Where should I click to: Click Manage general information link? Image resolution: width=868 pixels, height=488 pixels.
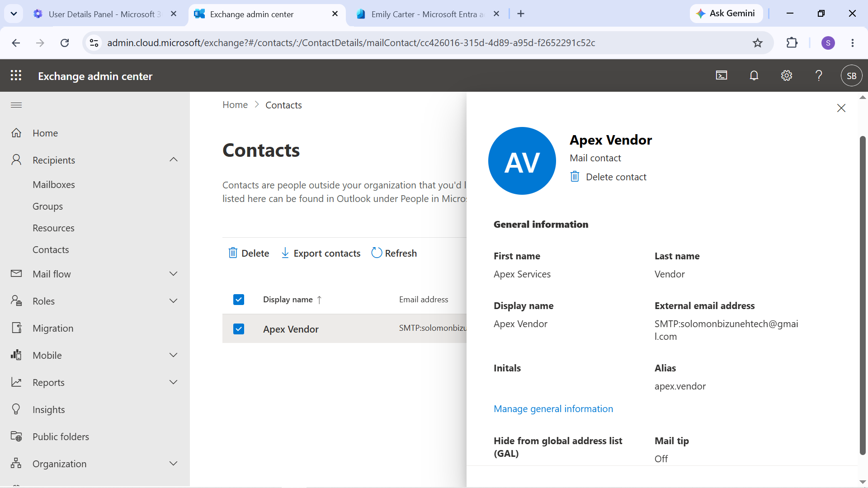click(x=553, y=408)
